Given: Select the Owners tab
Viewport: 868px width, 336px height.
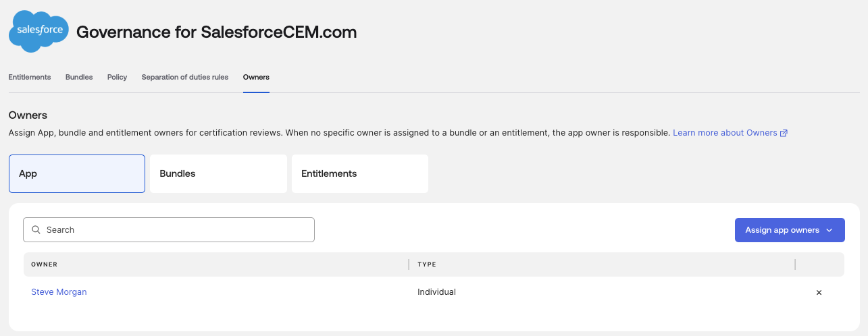Looking at the screenshot, I should [x=256, y=77].
